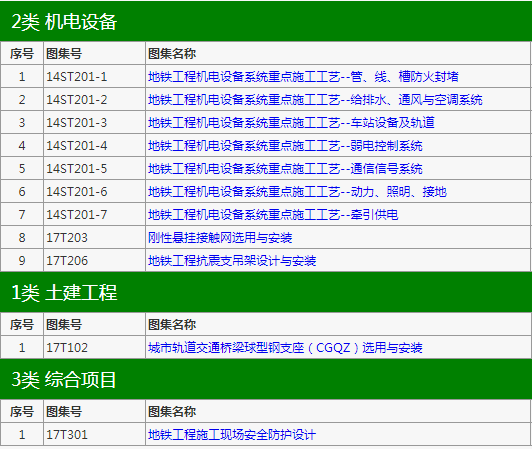Open link 给排水、通风与空调系统
The image size is (532, 449).
[x=315, y=100]
